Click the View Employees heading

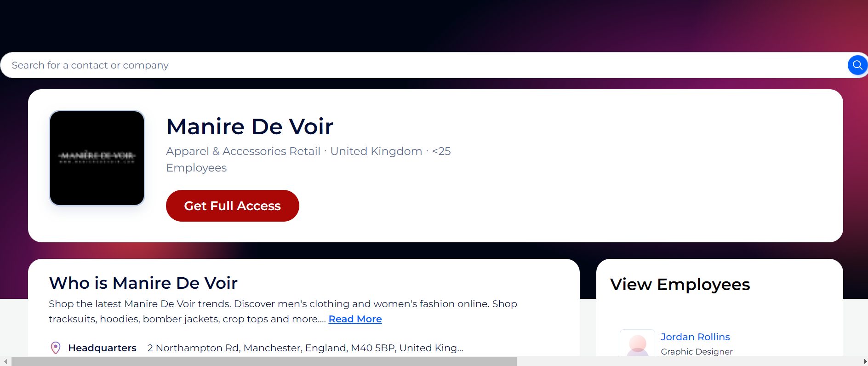tap(680, 285)
